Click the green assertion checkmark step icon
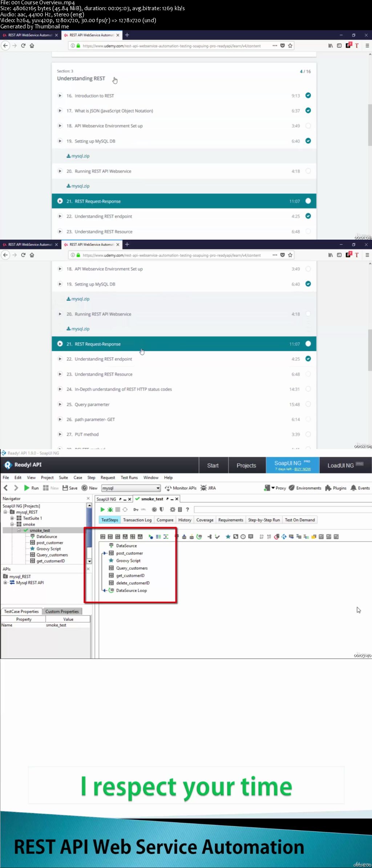 click(217, 536)
